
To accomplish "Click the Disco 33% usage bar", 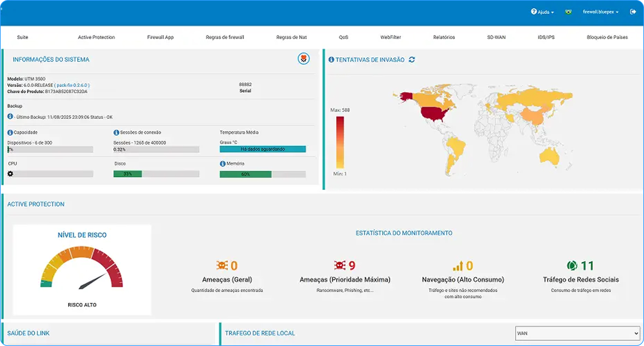I will click(x=156, y=174).
